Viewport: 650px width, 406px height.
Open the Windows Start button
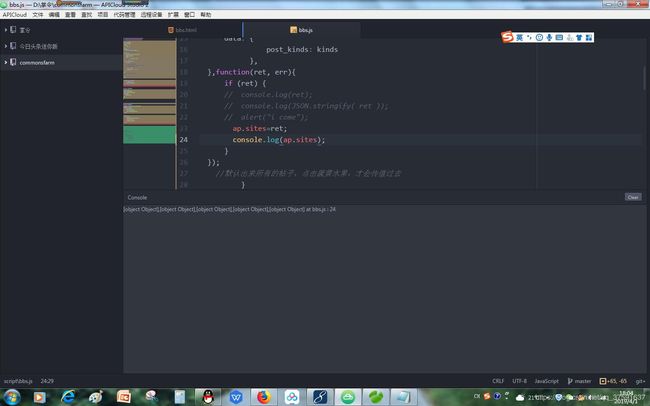pyautogui.click(x=12, y=397)
